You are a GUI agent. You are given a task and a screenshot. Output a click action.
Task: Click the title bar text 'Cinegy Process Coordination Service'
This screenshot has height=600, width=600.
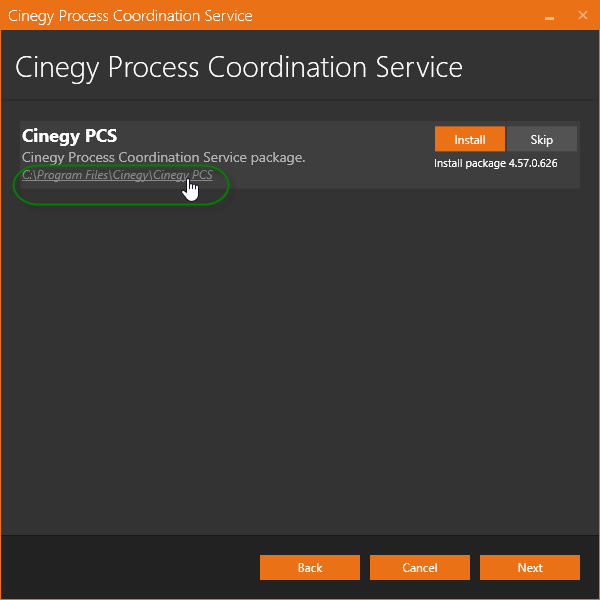(x=130, y=16)
